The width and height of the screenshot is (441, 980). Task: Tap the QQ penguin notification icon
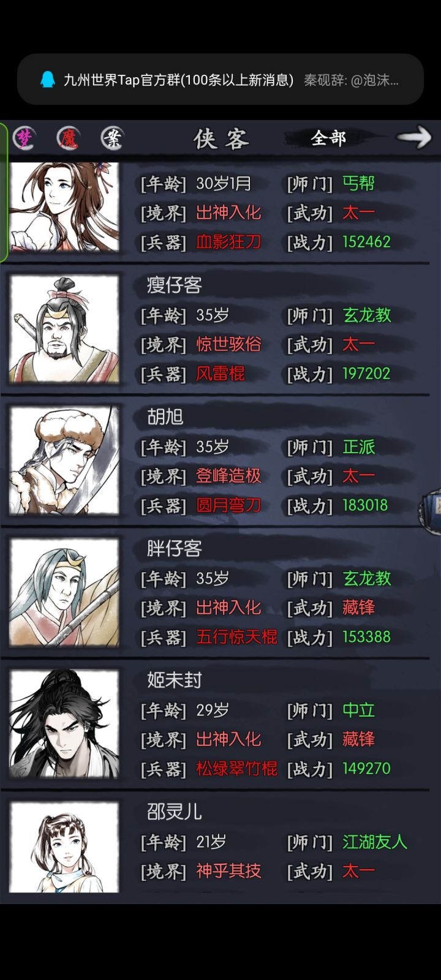click(48, 80)
